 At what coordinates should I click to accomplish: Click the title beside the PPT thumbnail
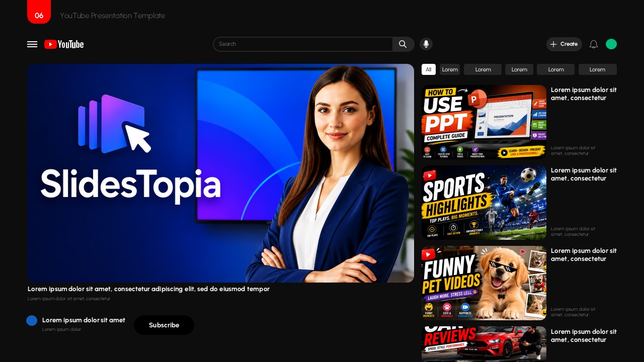point(584,94)
